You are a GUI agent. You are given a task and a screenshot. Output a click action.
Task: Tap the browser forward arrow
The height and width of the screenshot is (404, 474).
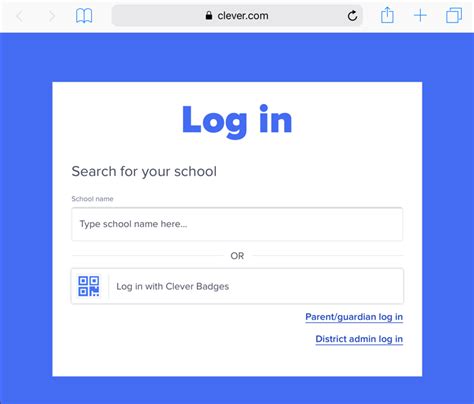pyautogui.click(x=52, y=16)
